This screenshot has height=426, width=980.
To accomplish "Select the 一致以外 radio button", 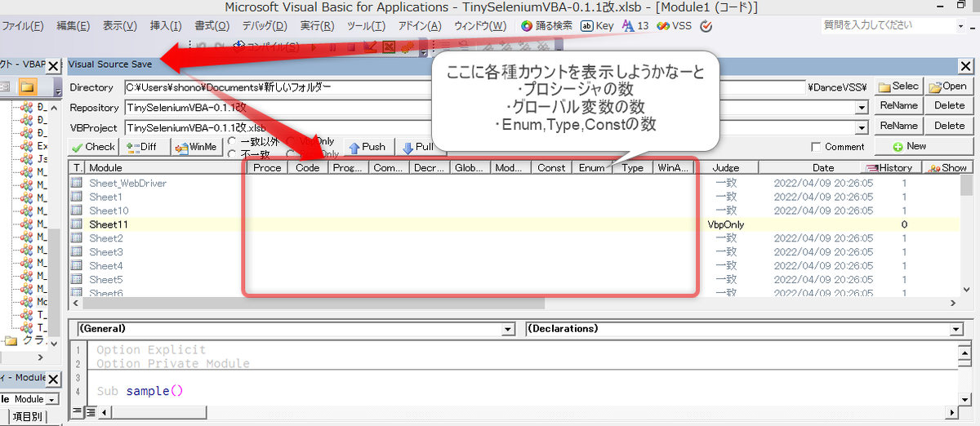I will pos(231,142).
